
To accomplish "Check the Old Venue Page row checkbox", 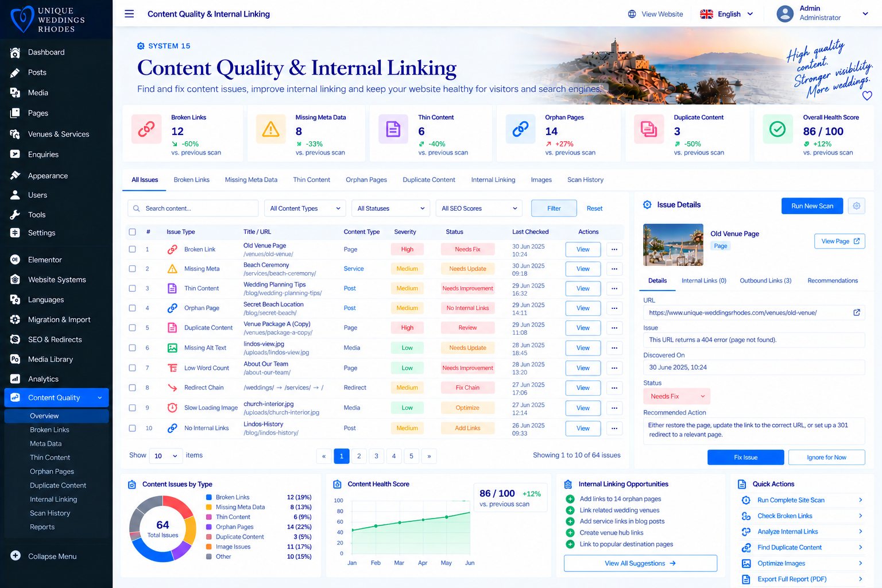I will [133, 249].
